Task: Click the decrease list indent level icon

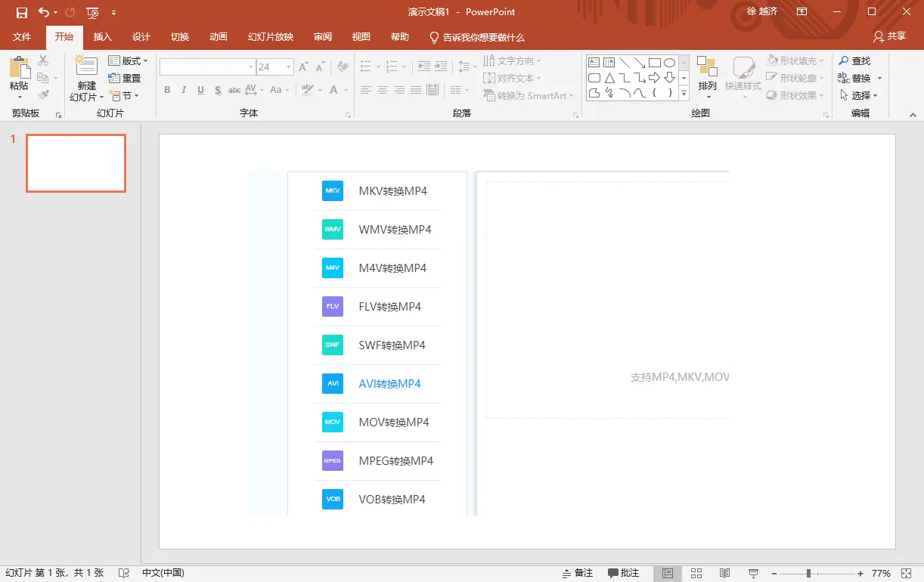Action: (x=423, y=67)
